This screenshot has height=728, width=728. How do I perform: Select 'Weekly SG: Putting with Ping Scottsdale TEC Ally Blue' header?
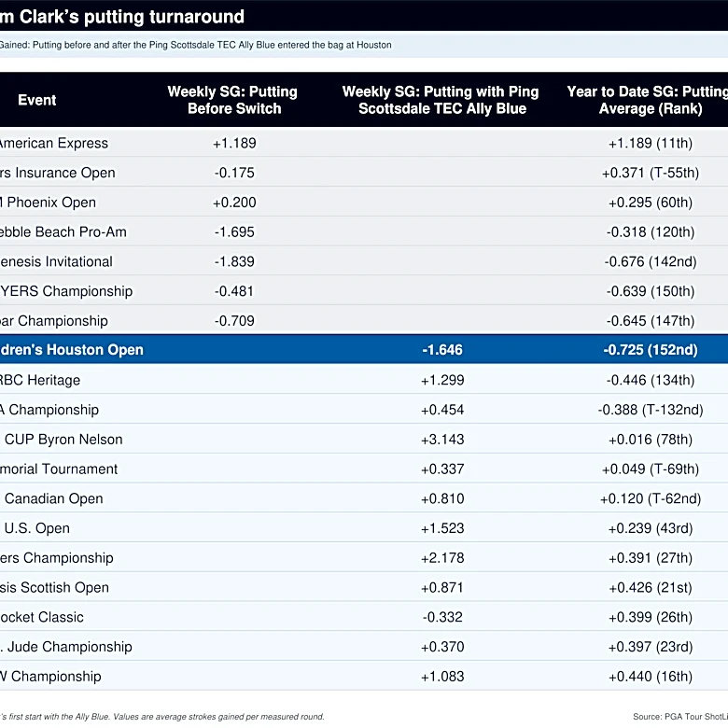pyautogui.click(x=441, y=100)
